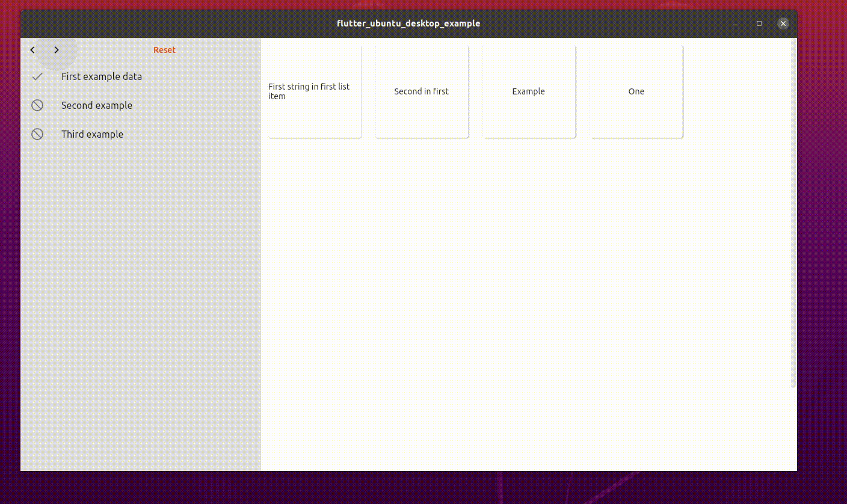Select the First example data list item

141,76
